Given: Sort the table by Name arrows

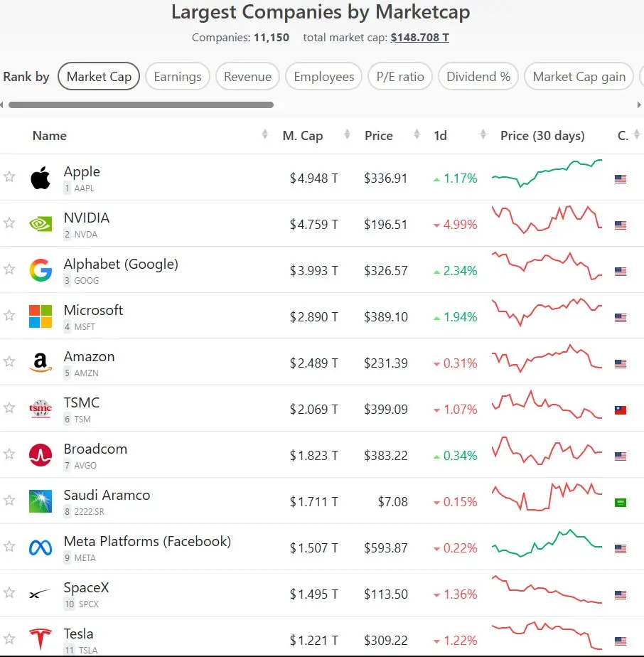Looking at the screenshot, I should click(x=265, y=134).
